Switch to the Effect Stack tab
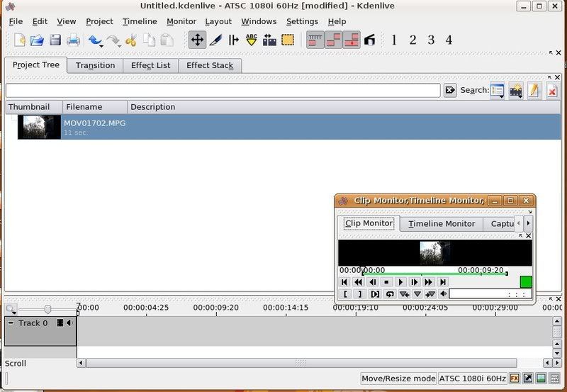This screenshot has height=392, width=567. pos(210,65)
